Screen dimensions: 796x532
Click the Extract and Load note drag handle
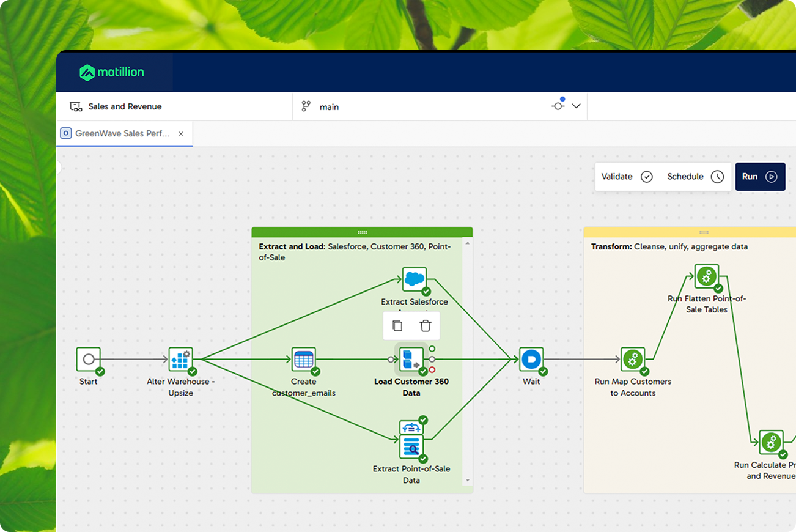tap(362, 232)
